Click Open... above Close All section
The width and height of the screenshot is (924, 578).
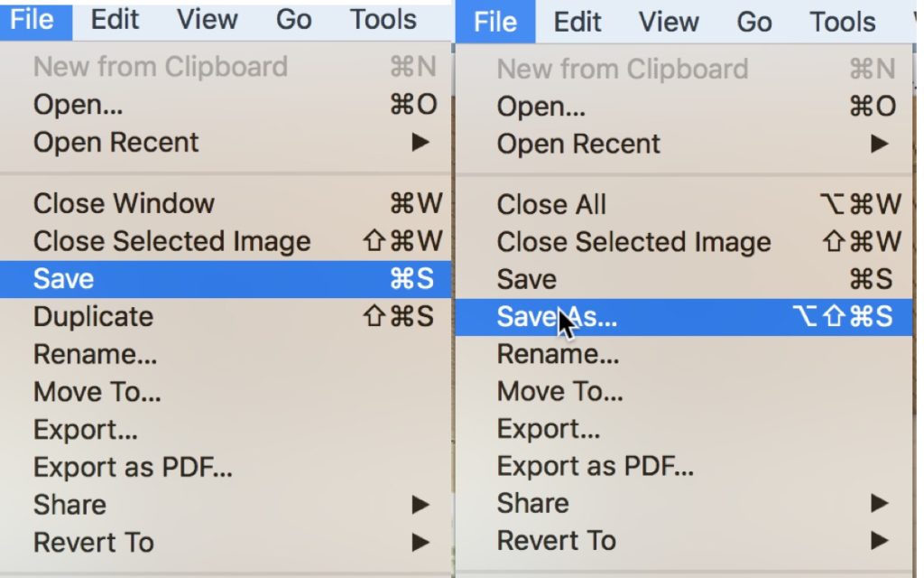tap(541, 107)
